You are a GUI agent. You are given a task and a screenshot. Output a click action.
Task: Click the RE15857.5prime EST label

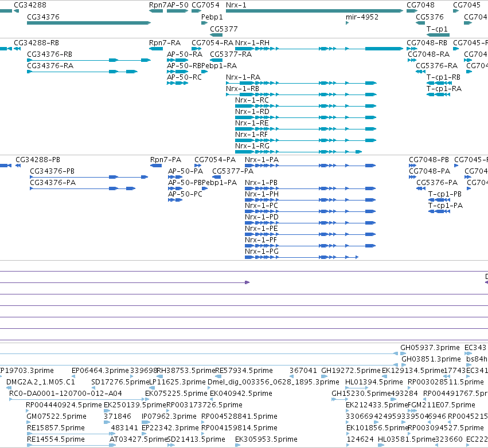click(56, 428)
